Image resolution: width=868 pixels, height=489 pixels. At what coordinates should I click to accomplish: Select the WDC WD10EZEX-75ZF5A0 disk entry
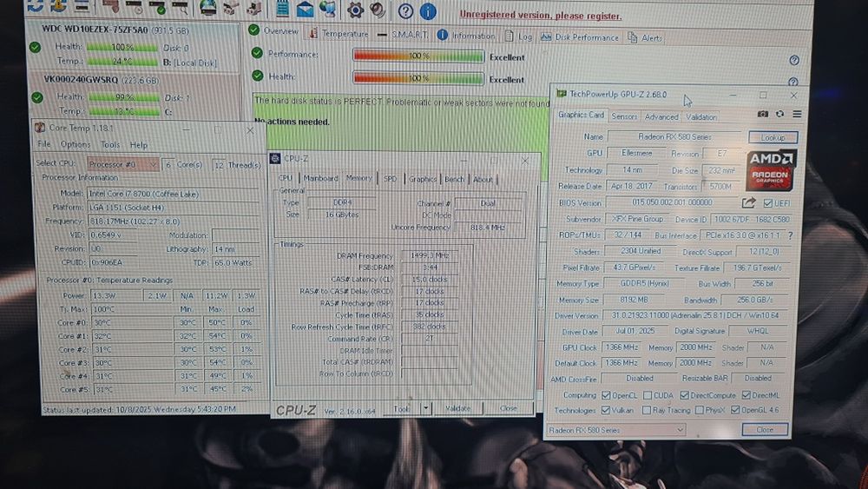pyautogui.click(x=133, y=46)
